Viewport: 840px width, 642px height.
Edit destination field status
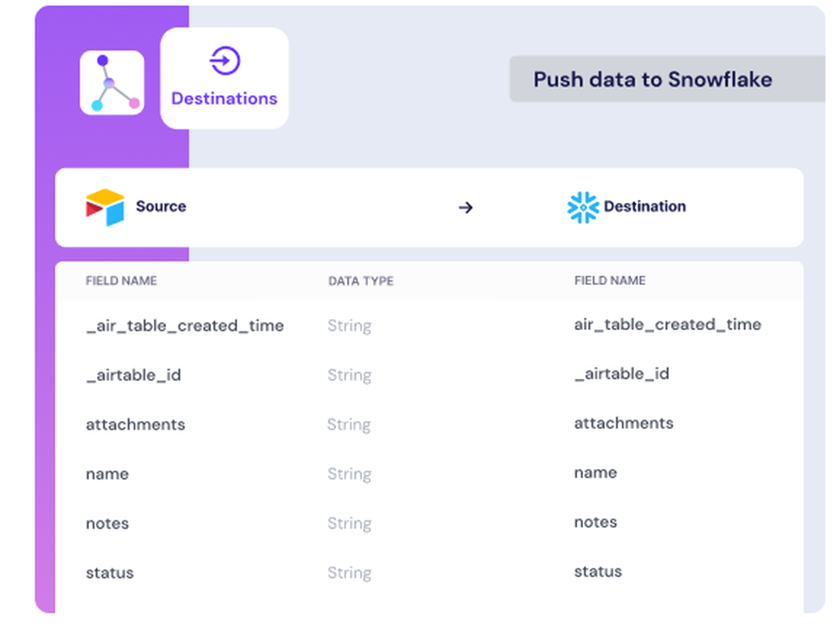point(598,571)
